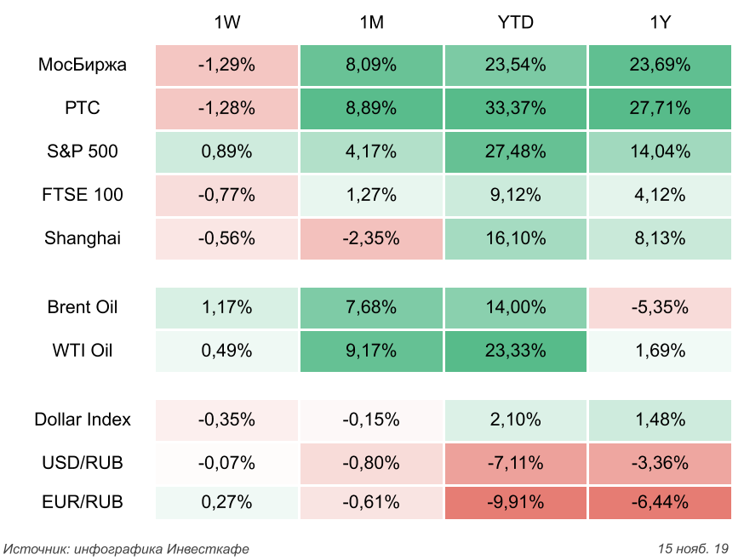This screenshot has height=560, width=744.
Task: Click the USD/RUB row label
Action: coord(83,463)
